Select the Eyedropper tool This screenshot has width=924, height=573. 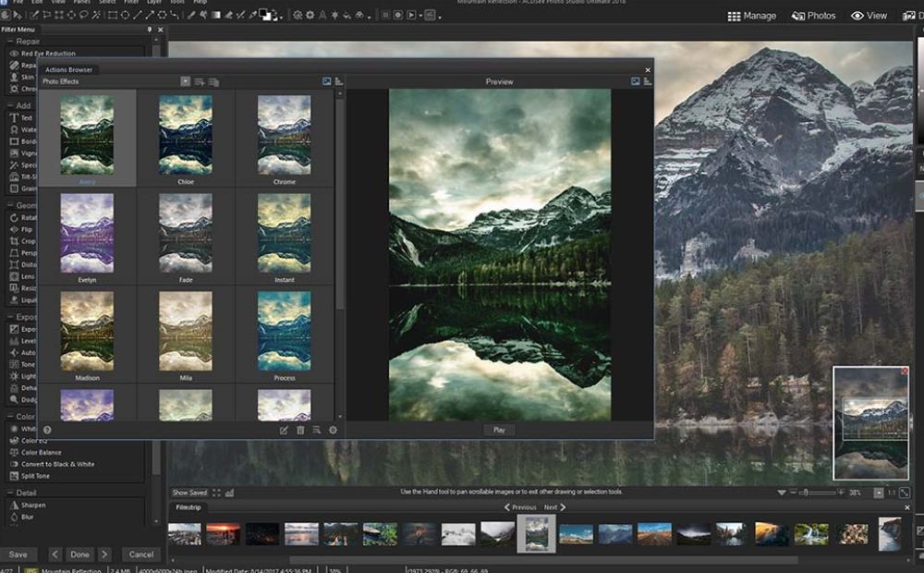pos(252,16)
